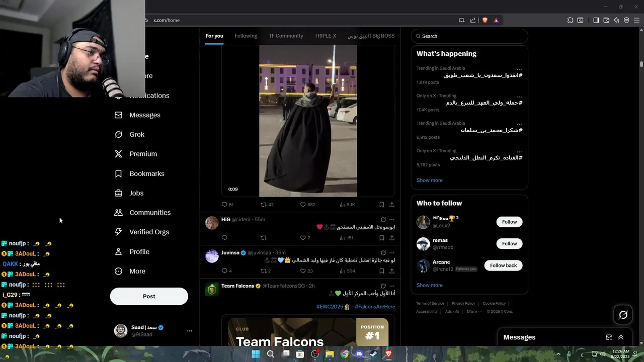Open Grok from the sidebar

[129, 135]
